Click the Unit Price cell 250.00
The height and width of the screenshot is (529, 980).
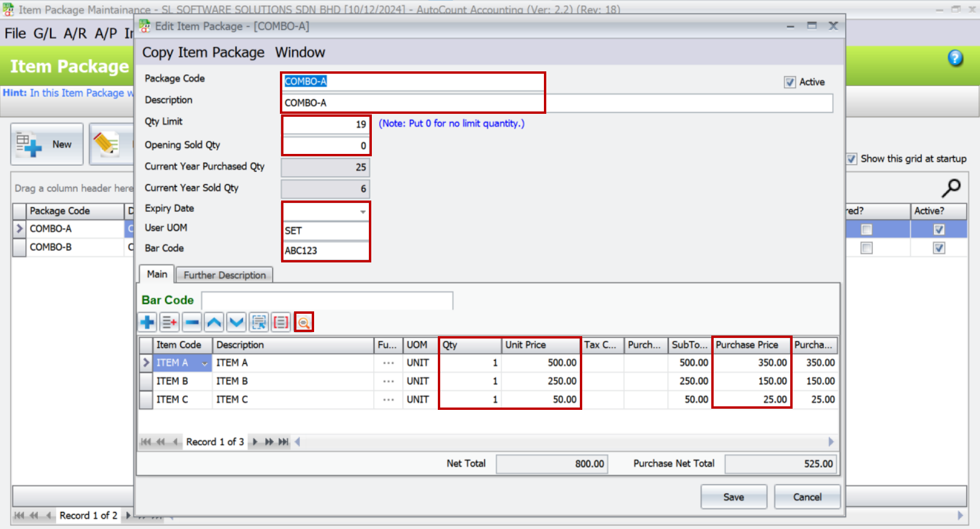click(540, 381)
